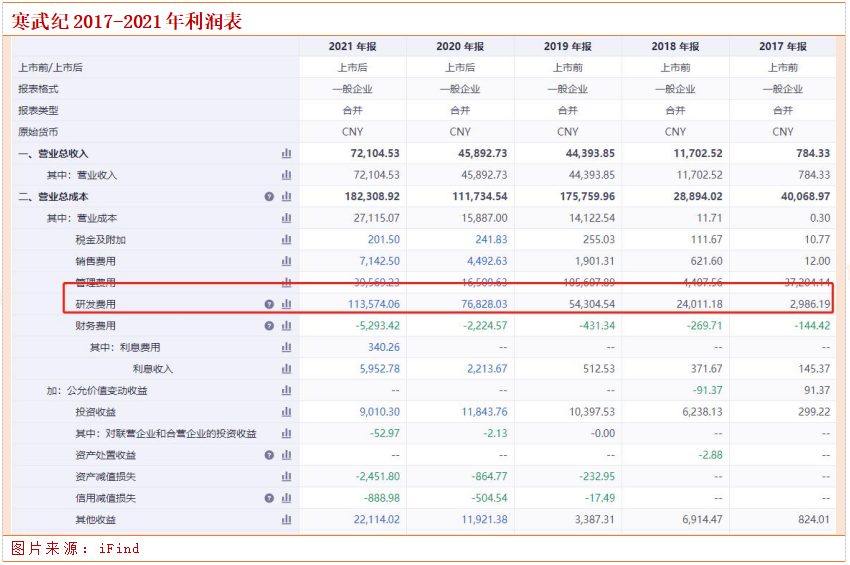
Task: Click help icon next to 资产处置收益
Action: tap(269, 455)
